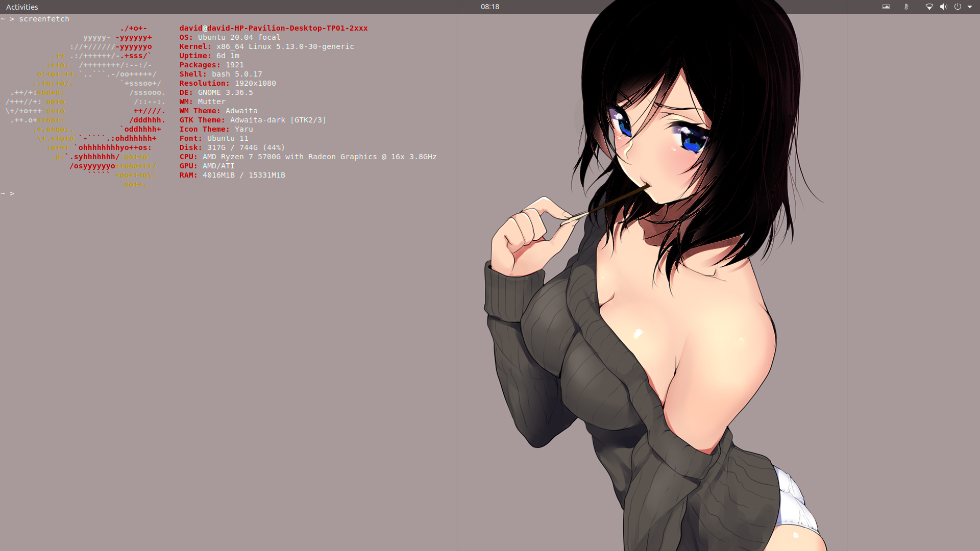The height and width of the screenshot is (551, 980).
Task: Click the system monitor graph tray icon
Action: pos(886,7)
